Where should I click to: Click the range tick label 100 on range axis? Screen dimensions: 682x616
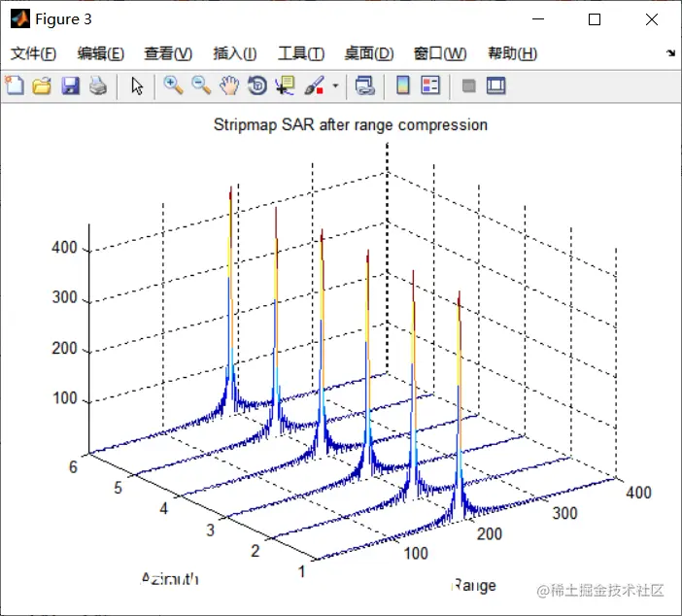416,554
